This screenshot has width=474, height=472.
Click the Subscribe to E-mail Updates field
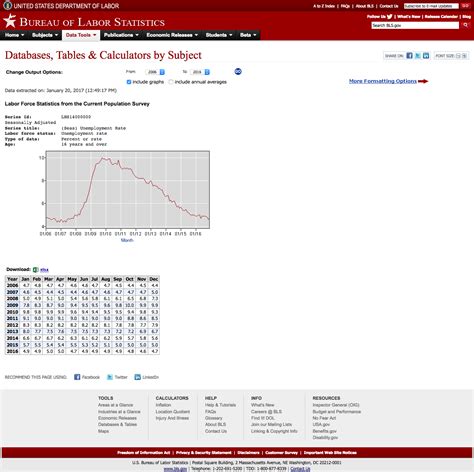point(431,6)
